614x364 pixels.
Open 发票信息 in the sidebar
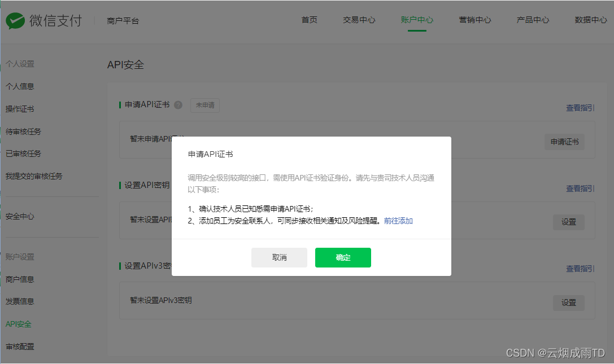[x=20, y=301]
